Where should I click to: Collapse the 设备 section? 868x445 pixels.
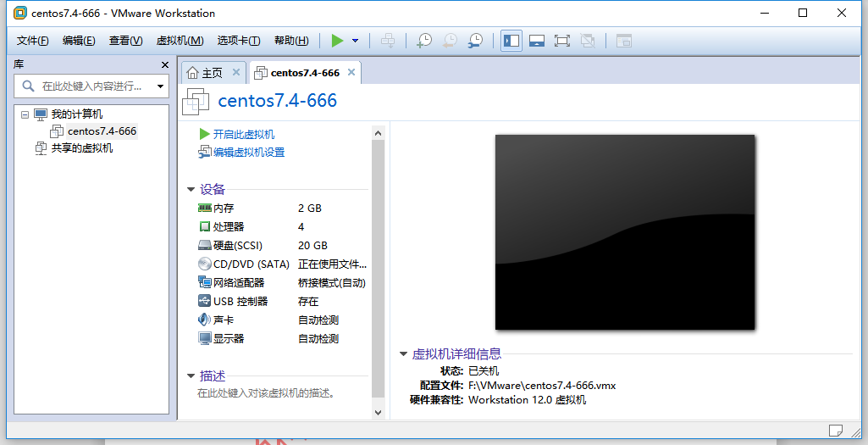coord(191,190)
